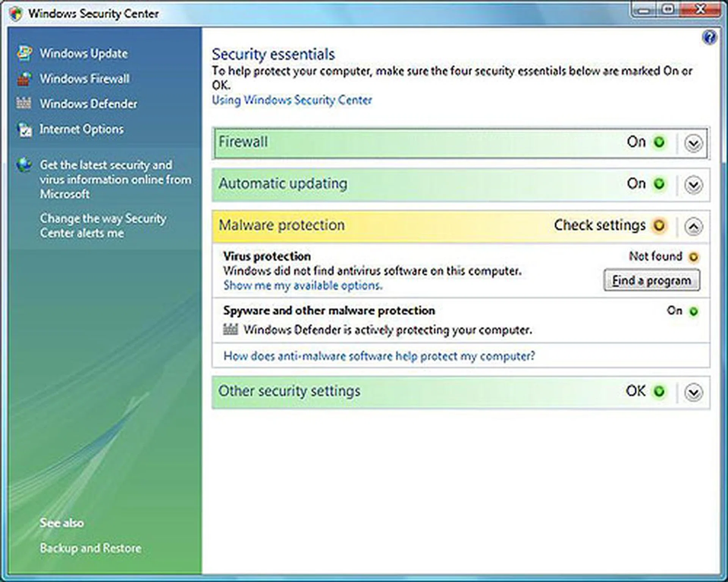Screen dimensions: 728x582
Task: Click the Windows Update icon in the sidebar
Action: click(25, 53)
